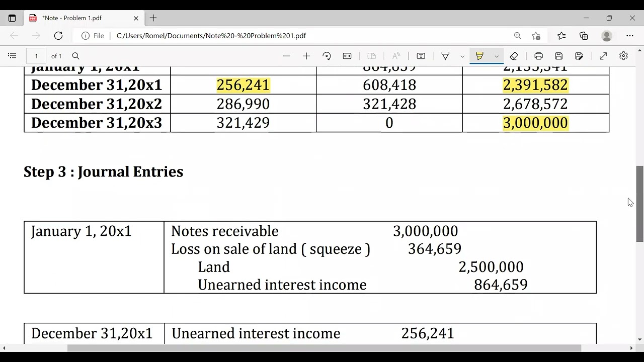Screen dimensions: 644x362
Task: Print the PDF document
Action: click(x=539, y=56)
